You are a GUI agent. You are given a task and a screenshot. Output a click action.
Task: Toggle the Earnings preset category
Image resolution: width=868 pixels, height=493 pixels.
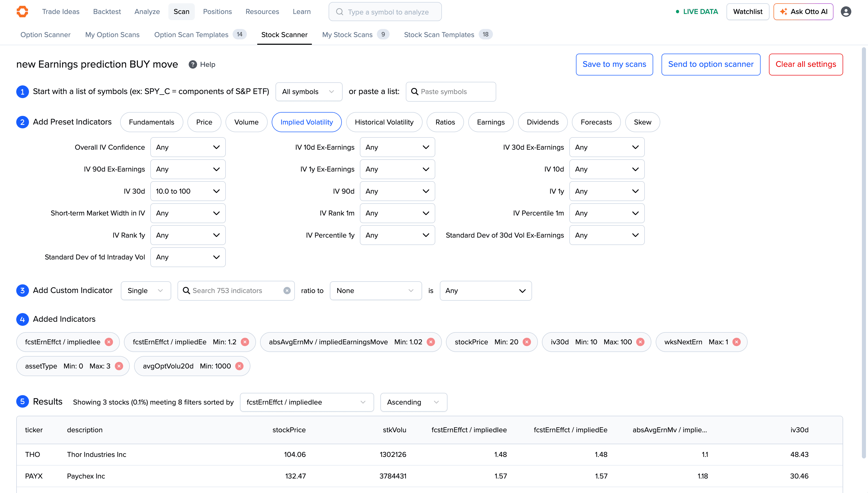pyautogui.click(x=490, y=122)
